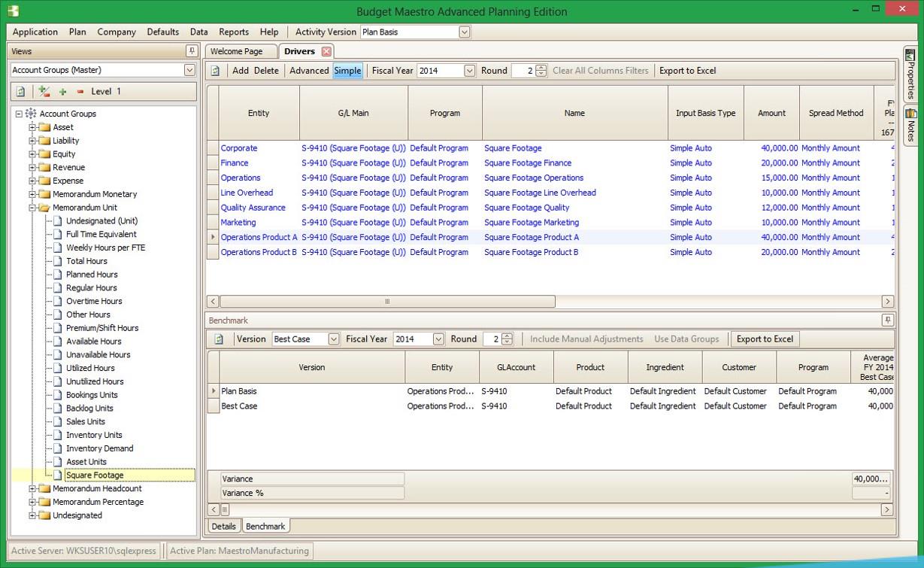Click the Drivers Round stepper
Image resolution: width=924 pixels, height=568 pixels.
click(x=541, y=71)
